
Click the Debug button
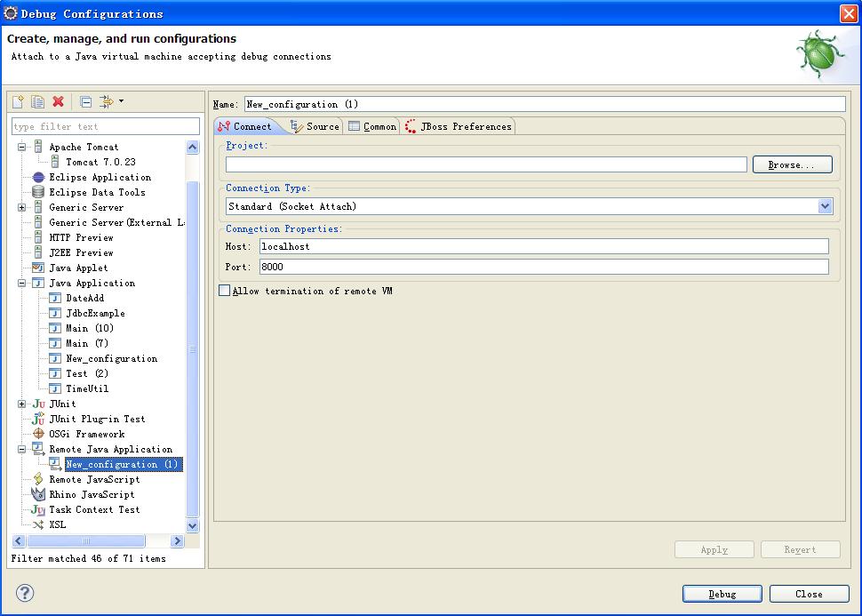[x=722, y=594]
